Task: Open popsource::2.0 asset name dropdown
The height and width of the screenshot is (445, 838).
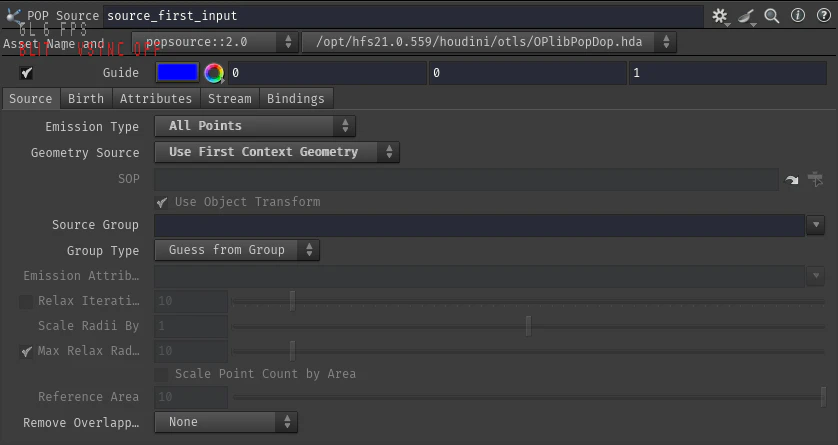Action: coord(215,42)
